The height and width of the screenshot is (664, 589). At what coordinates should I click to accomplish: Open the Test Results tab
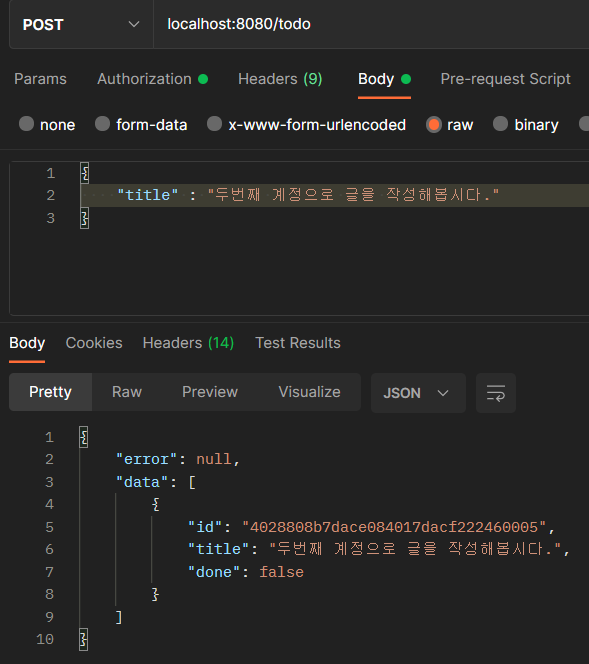click(298, 343)
